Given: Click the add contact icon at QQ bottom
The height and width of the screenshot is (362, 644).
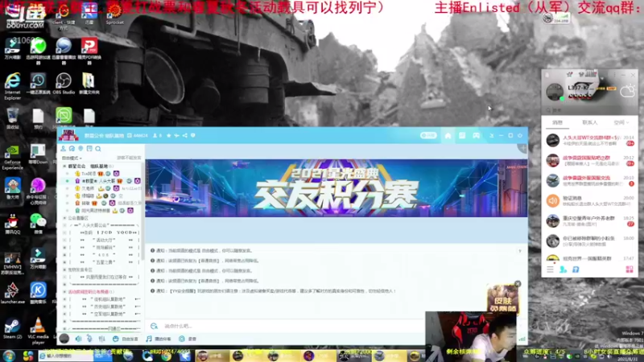Looking at the screenshot, I should tap(563, 269).
